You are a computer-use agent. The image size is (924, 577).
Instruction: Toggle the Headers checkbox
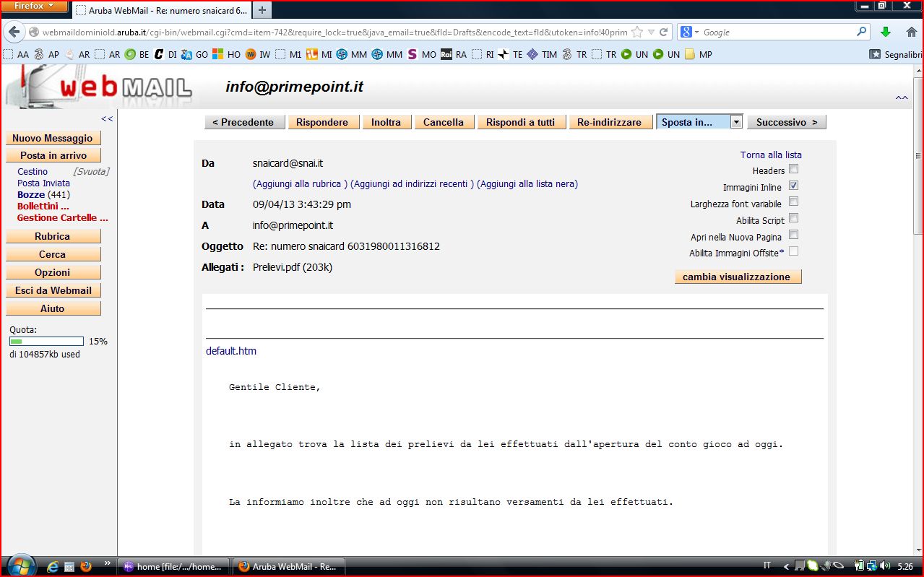793,169
